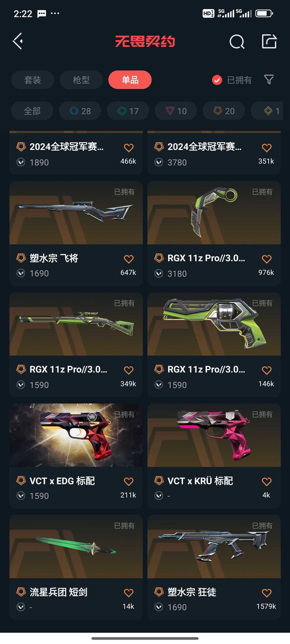
Task: Open the RGX 11z Pro knife thumbnail
Action: (x=214, y=213)
